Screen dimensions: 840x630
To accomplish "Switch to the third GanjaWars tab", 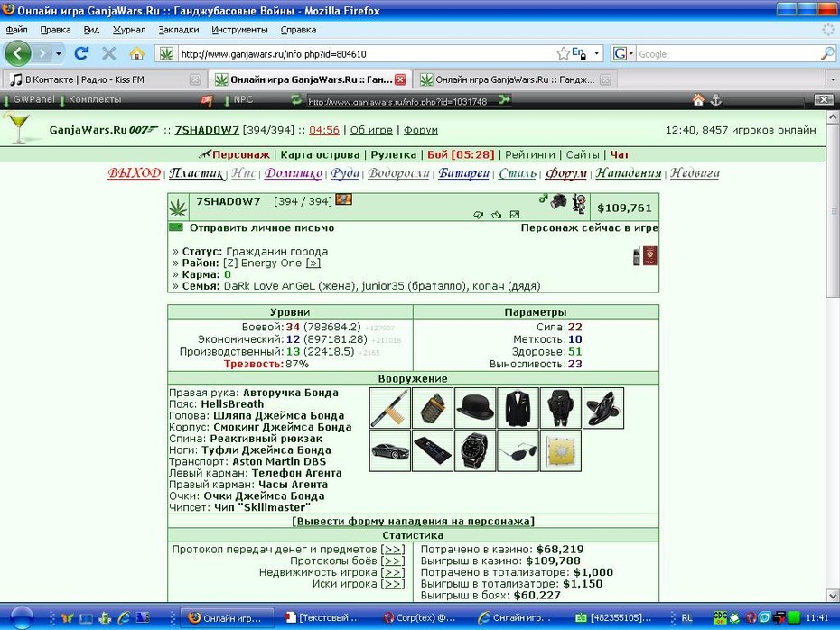I will pyautogui.click(x=514, y=79).
